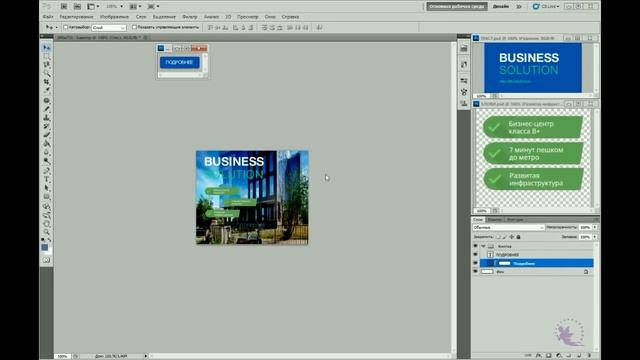The width and height of the screenshot is (640, 360).
Task: Open the Редактирование menu
Action: click(x=76, y=17)
